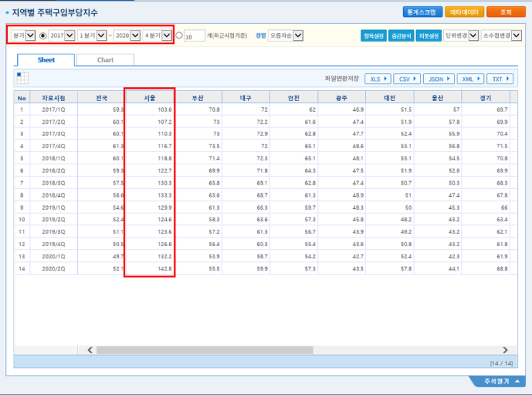Open the 오름차순 sort order dropdown
Screen dimensions: 532x395
tap(286, 35)
